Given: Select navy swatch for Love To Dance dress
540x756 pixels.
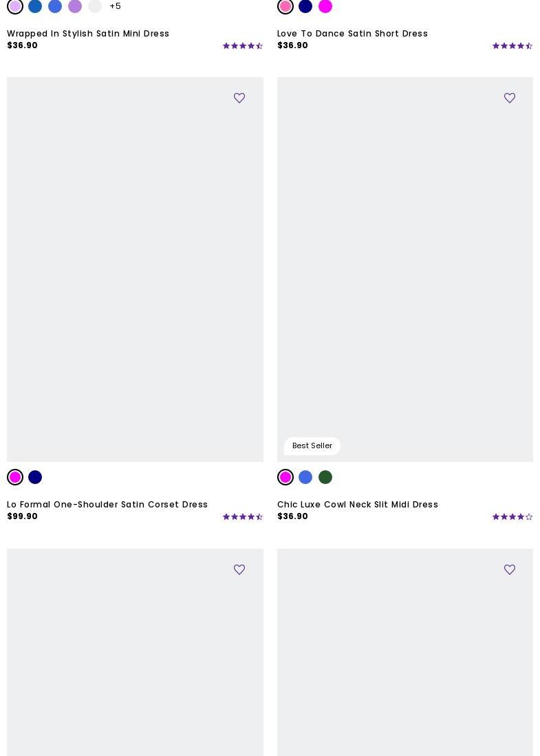Looking at the screenshot, I should coord(305,6).
